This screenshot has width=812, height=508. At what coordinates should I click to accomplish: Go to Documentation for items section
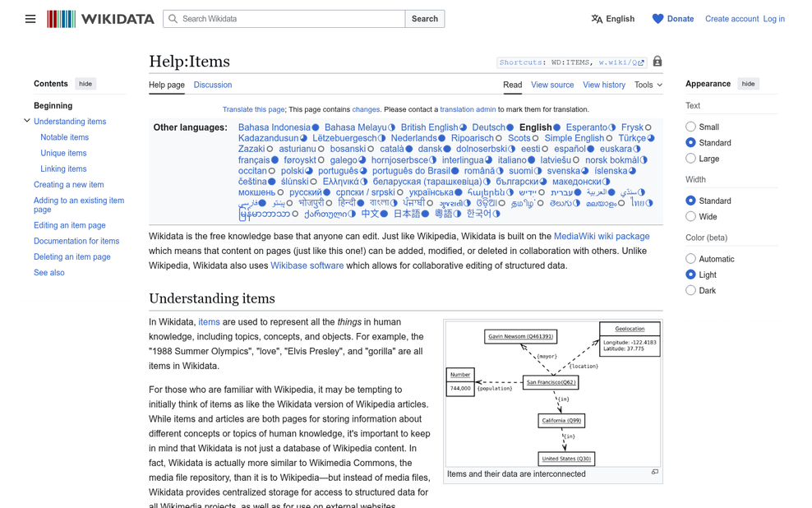[x=76, y=241]
